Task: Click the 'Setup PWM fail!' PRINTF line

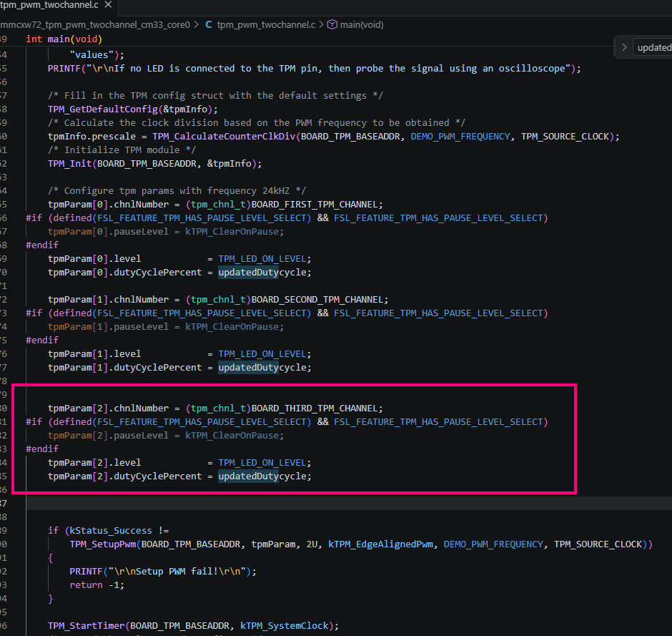Action: [163, 572]
